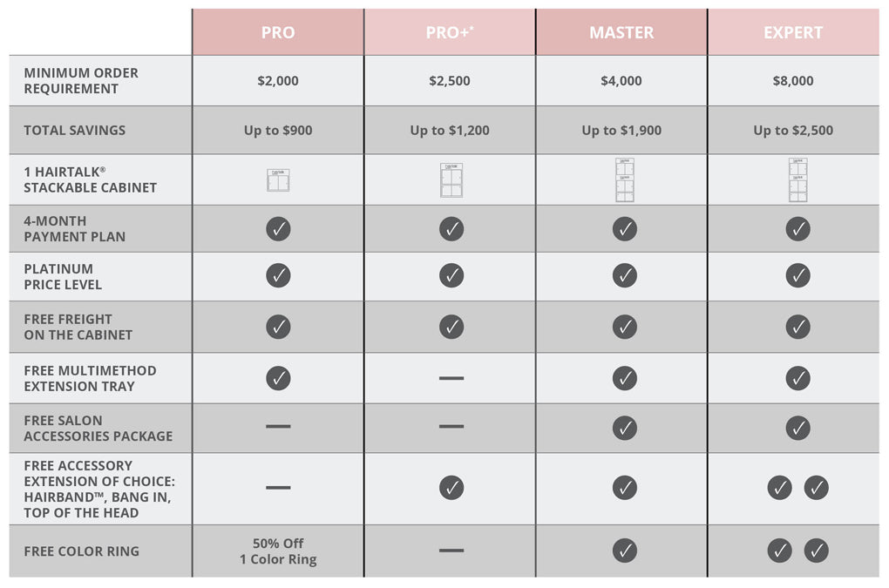Click MASTER checkmark for Platinum Price Level
The image size is (889, 588).
624,276
